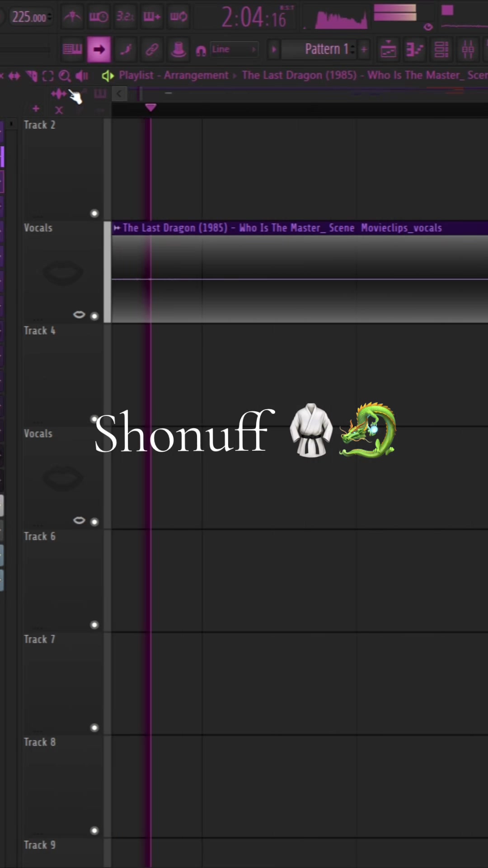Select the Track 9 label
The height and width of the screenshot is (868, 488).
coord(40,845)
